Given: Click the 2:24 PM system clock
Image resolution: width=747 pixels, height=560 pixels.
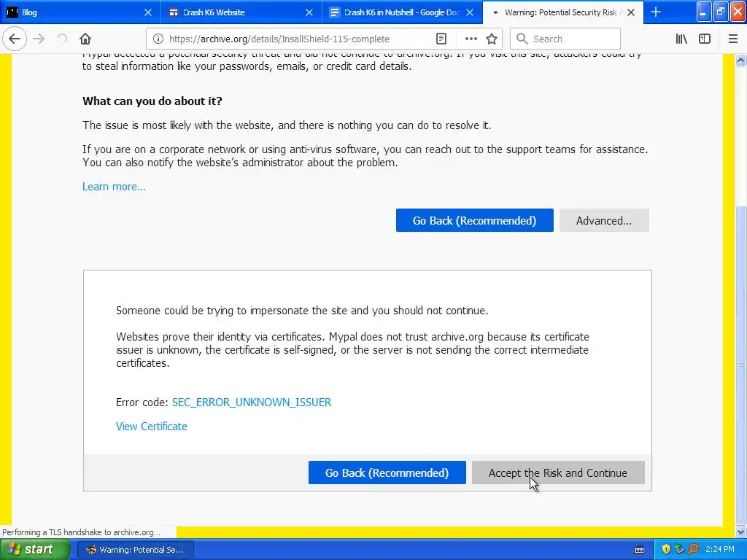Looking at the screenshot, I should 720,550.
